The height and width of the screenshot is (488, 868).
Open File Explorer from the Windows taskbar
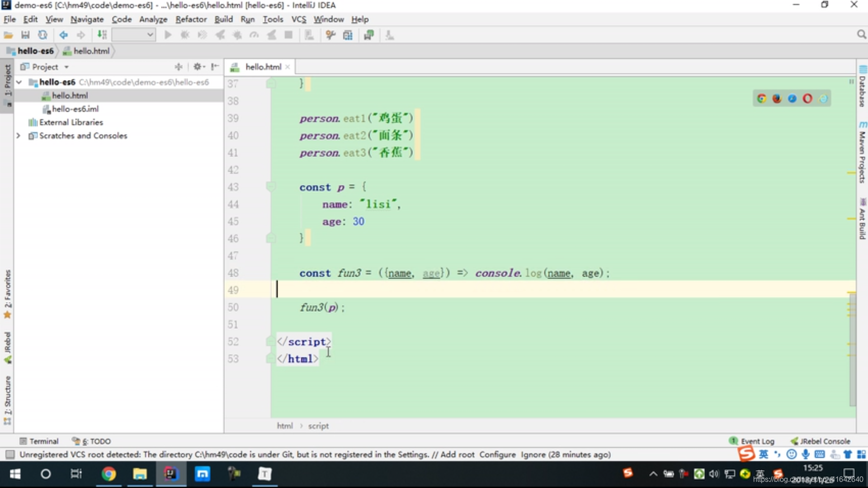click(140, 474)
